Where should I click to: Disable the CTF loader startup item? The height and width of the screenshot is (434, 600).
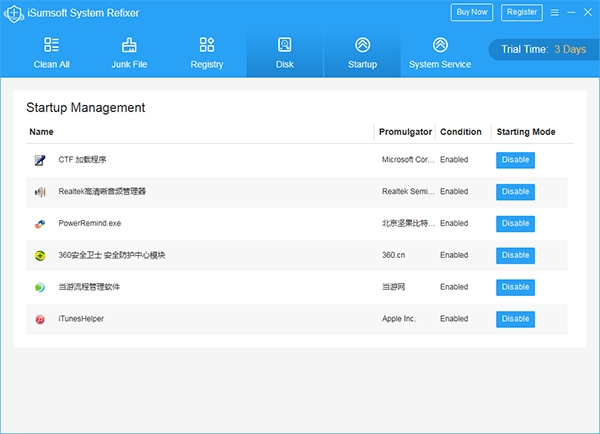pyautogui.click(x=515, y=160)
